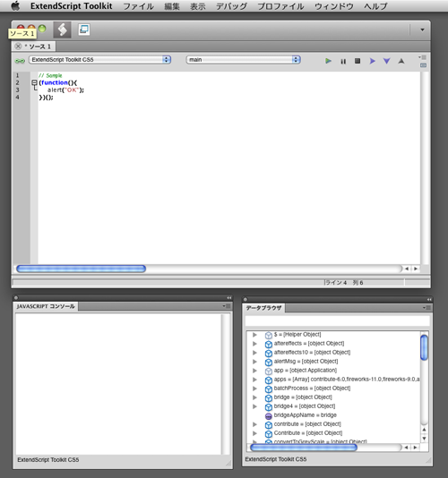Screen dimensions: 448x478
Task: Click the editor panel flyout menu icon
Action: [423, 57]
